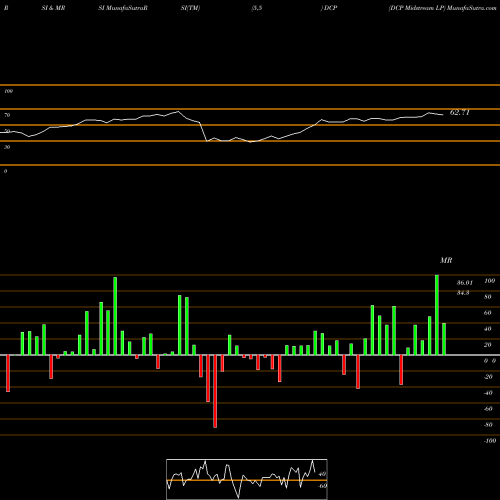Viewport: 500px width, 500px height.
Task: Click the (DCP Midstream LP) MunafaSutra.com header text
Action: 442,8
